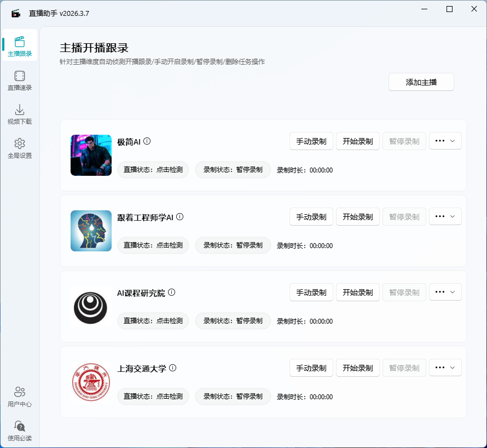The image size is (487, 448).
Task: Start 手动录制 for 极简AI
Action: (311, 141)
